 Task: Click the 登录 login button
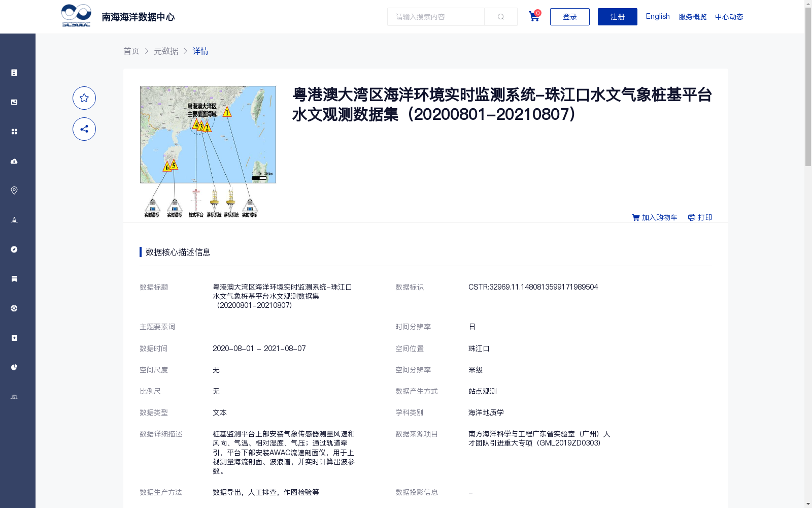[570, 17]
